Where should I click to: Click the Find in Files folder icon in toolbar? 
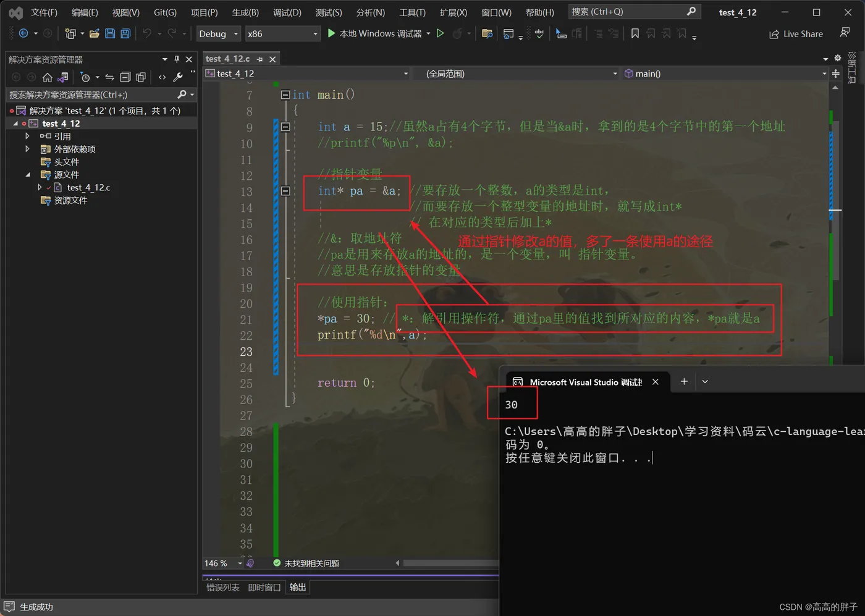pos(487,33)
